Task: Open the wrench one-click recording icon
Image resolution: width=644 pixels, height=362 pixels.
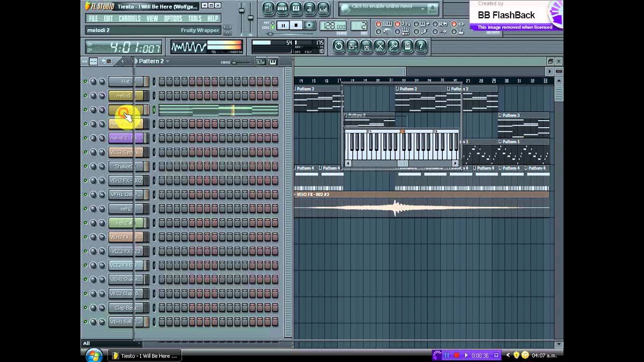Action: coord(393,46)
